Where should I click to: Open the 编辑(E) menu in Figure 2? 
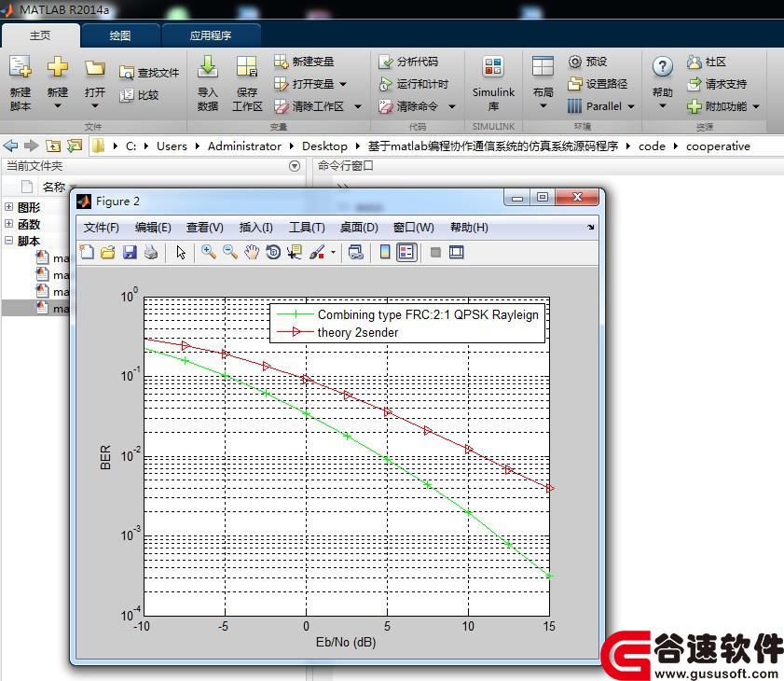pyautogui.click(x=153, y=228)
